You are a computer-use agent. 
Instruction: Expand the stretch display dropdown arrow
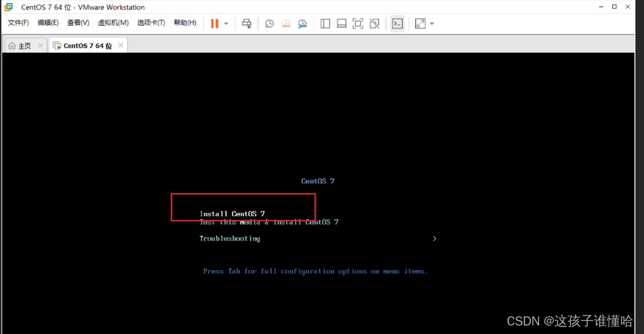432,24
